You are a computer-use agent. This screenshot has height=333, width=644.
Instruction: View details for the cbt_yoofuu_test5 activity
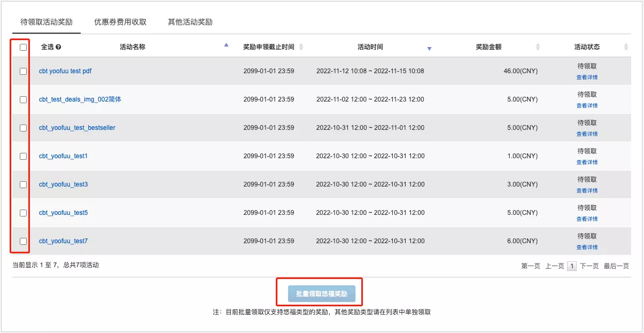(587, 219)
